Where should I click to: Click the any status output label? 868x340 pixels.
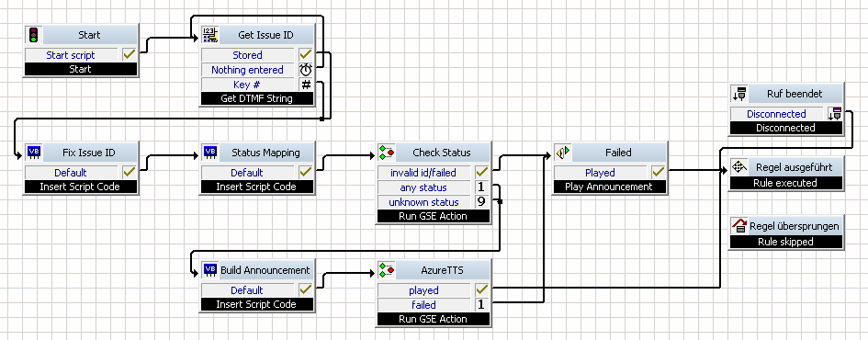tap(423, 187)
